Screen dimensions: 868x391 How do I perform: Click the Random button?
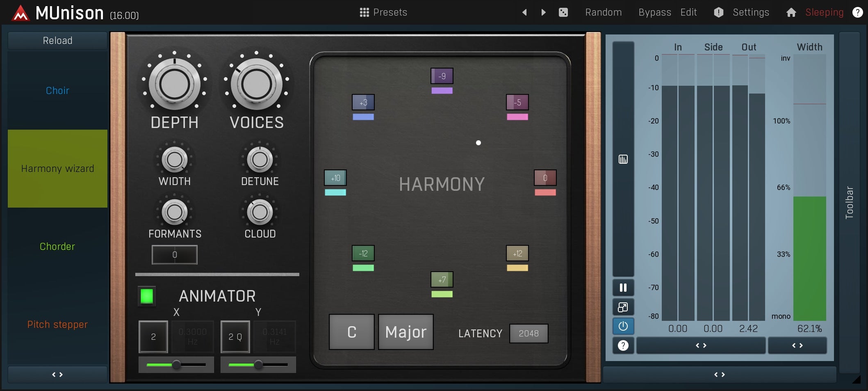pyautogui.click(x=603, y=12)
